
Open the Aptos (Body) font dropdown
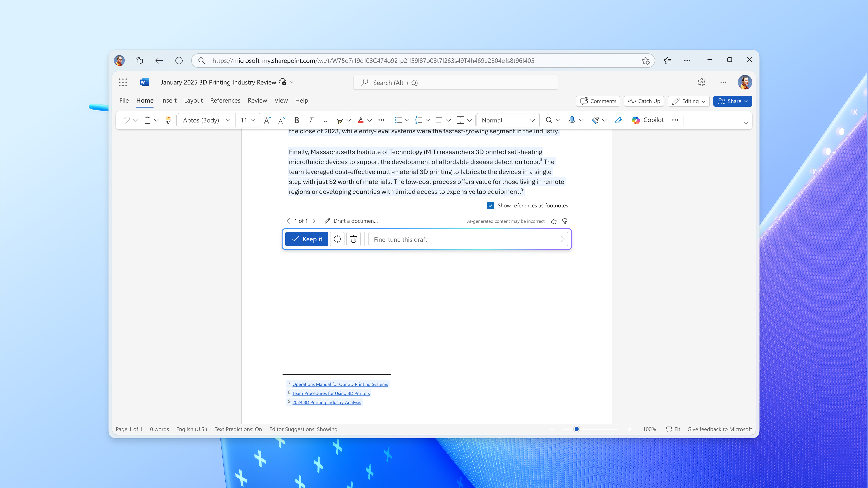[207, 120]
